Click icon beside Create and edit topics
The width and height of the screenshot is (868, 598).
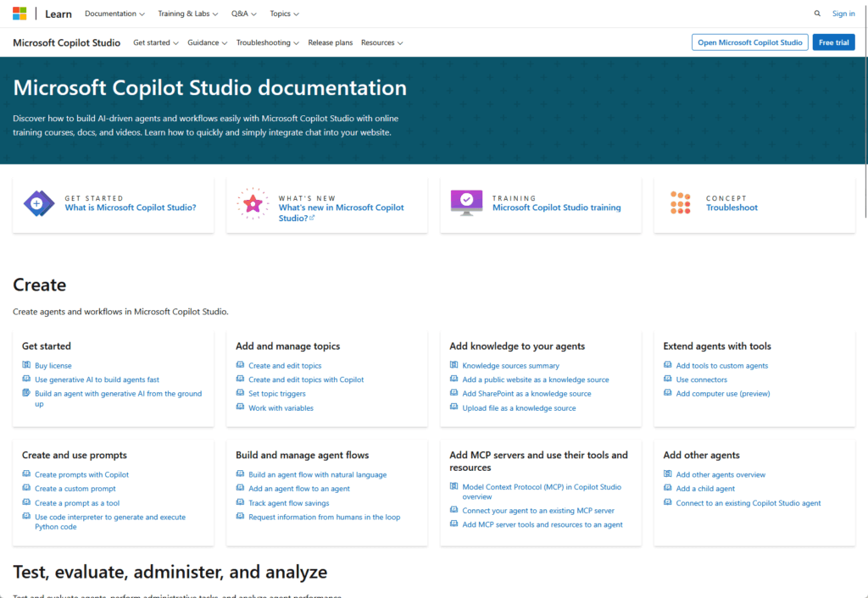pyautogui.click(x=240, y=364)
